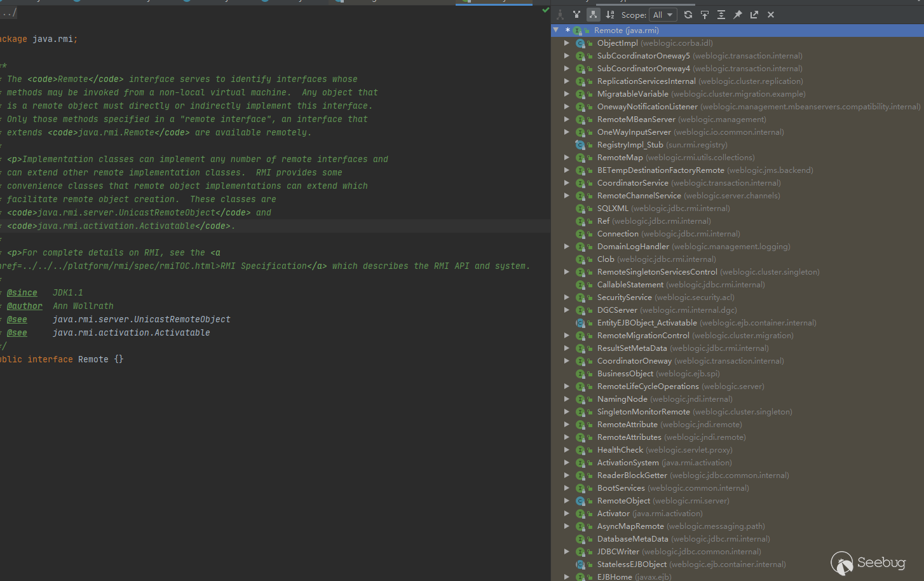The height and width of the screenshot is (581, 924).
Task: Click the green inspection checkmark in editor
Action: tap(545, 10)
